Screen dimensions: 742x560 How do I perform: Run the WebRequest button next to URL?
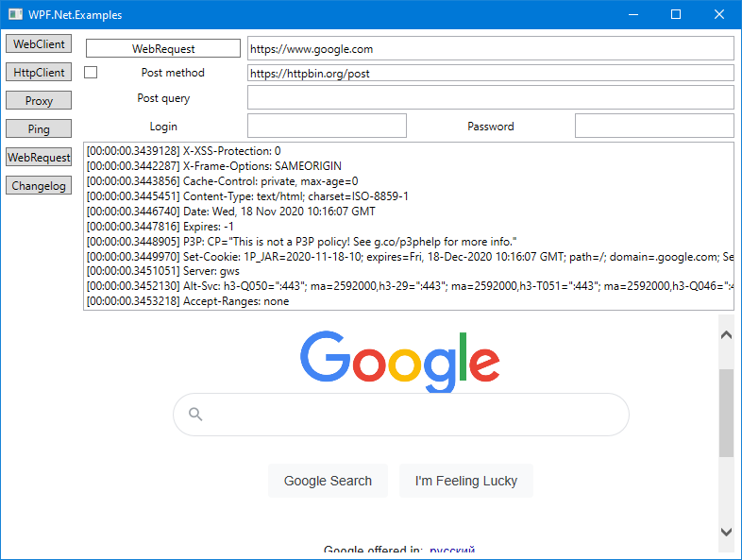163,48
